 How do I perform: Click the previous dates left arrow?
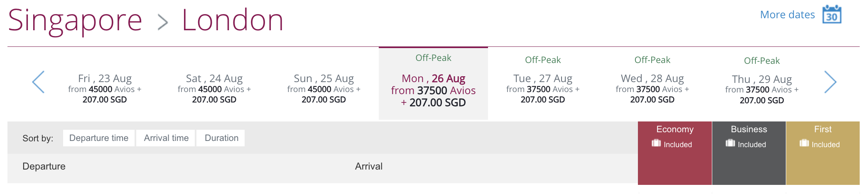(38, 82)
